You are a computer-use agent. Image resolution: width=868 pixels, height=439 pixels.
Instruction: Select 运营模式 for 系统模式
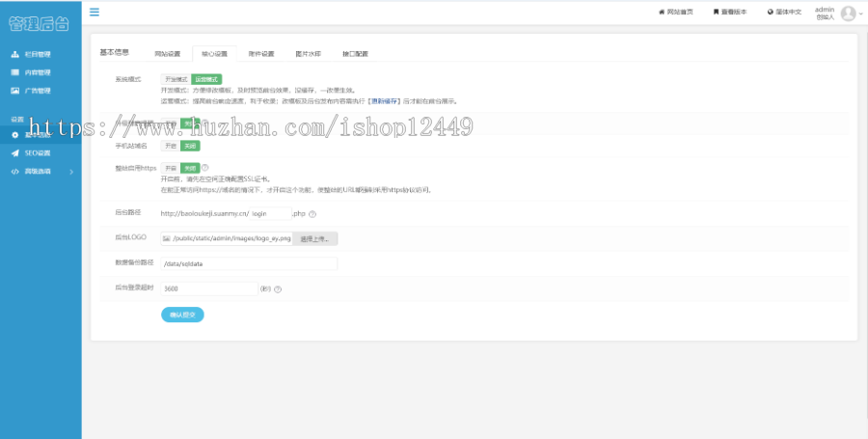(206, 80)
